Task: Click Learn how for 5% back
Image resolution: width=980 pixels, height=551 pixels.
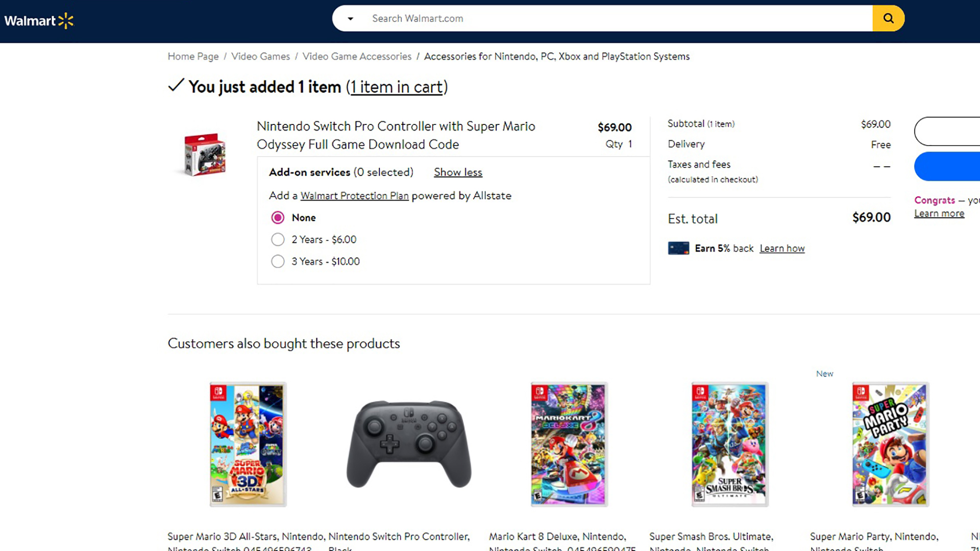Action: pyautogui.click(x=782, y=248)
